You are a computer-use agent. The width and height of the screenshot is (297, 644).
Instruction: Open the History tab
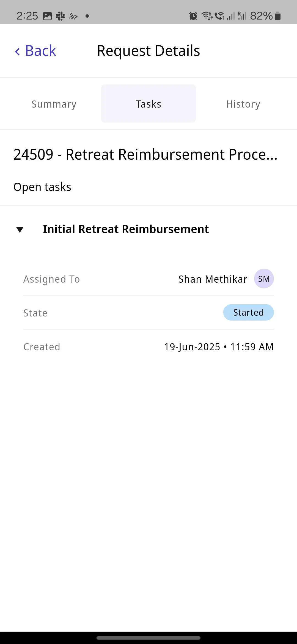[243, 104]
